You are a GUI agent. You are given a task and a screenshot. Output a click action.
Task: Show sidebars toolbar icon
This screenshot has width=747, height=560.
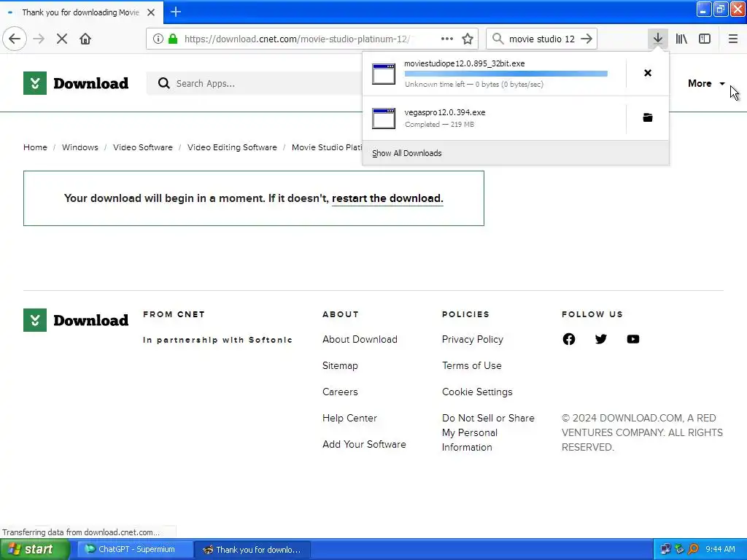pos(705,39)
